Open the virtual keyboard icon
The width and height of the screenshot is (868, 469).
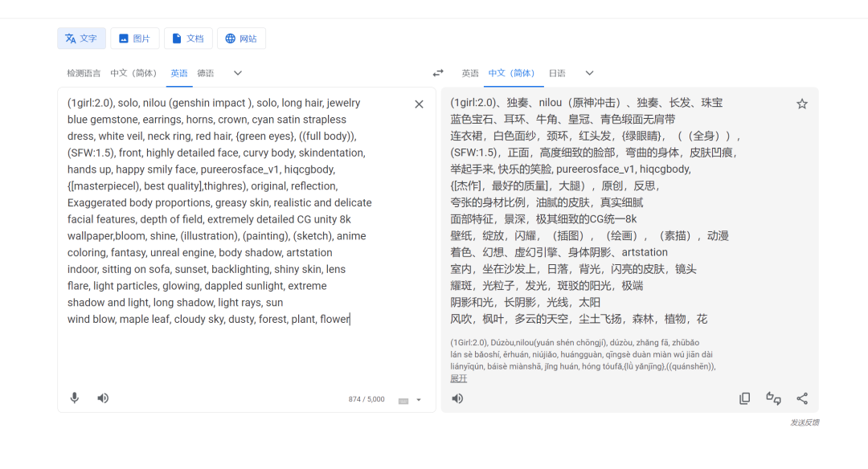point(403,401)
